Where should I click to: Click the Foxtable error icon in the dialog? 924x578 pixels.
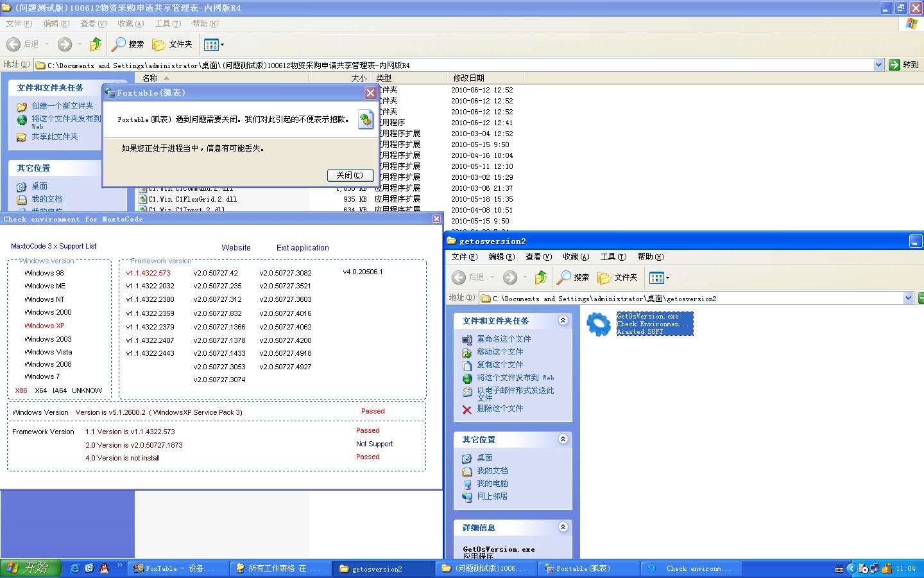366,119
